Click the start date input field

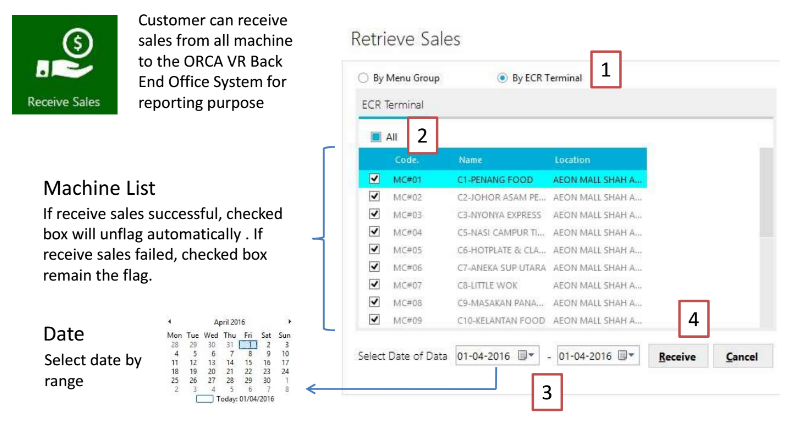pyautogui.click(x=486, y=357)
